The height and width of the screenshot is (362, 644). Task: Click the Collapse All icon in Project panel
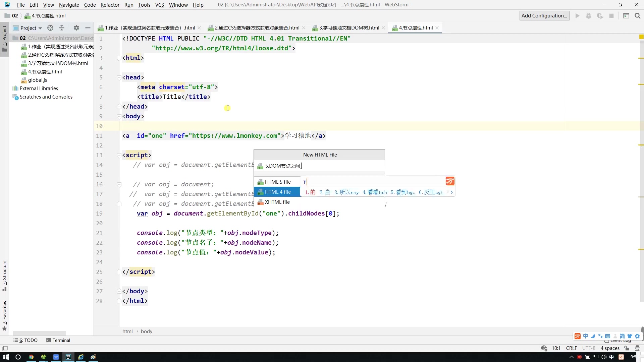point(62,28)
